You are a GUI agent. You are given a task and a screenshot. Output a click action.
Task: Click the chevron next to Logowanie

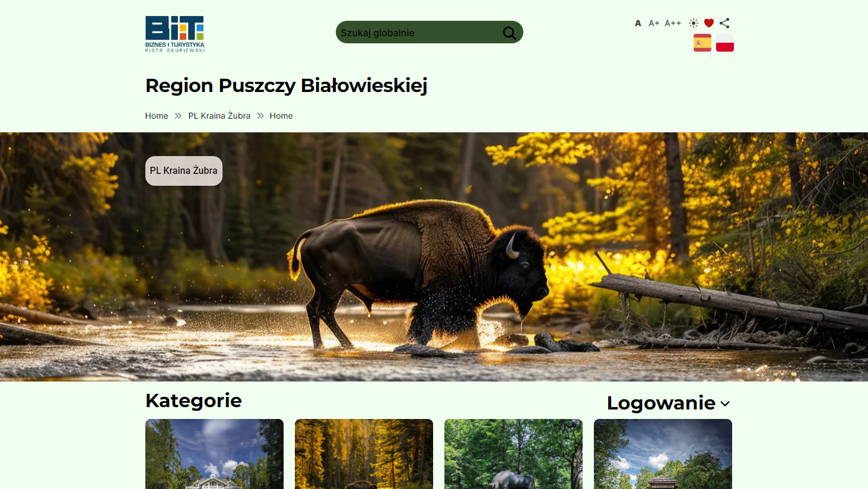[x=725, y=404]
